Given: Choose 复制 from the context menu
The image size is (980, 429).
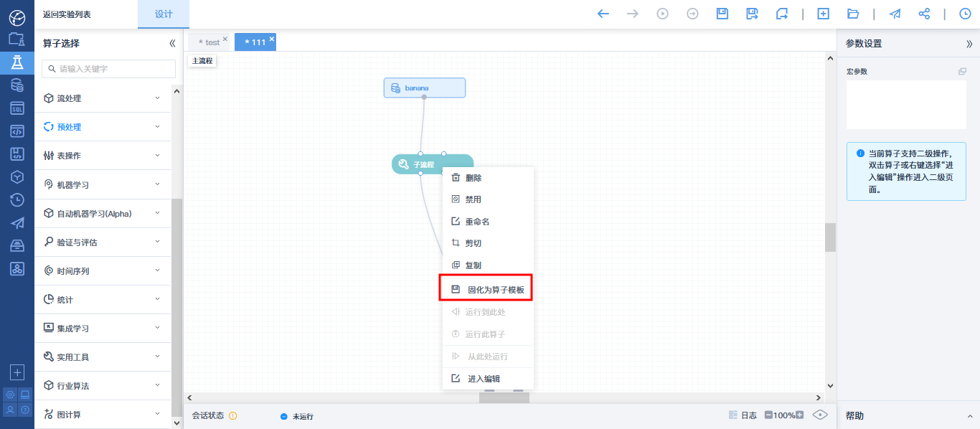Looking at the screenshot, I should point(488,265).
